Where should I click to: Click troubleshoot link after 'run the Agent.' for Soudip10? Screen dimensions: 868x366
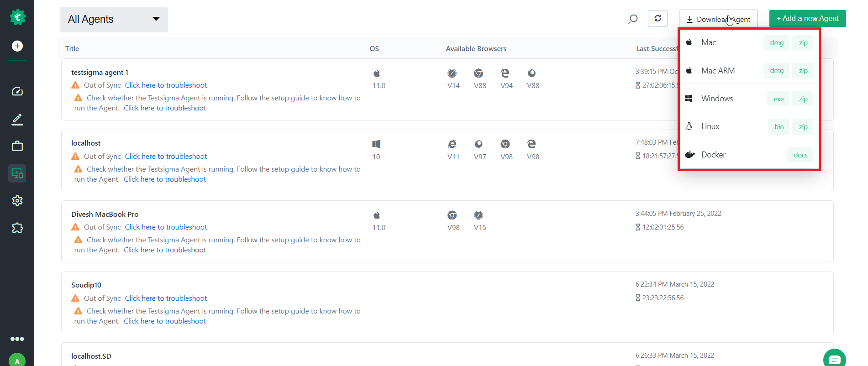click(165, 321)
